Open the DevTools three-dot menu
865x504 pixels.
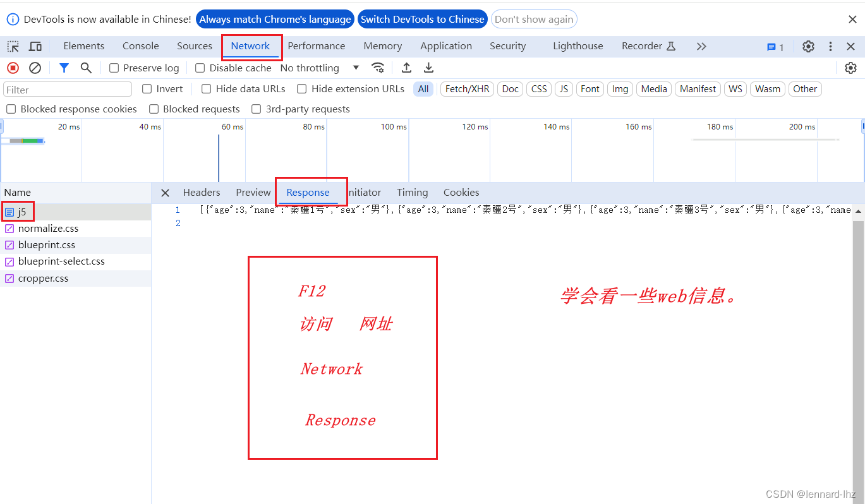[x=830, y=46]
